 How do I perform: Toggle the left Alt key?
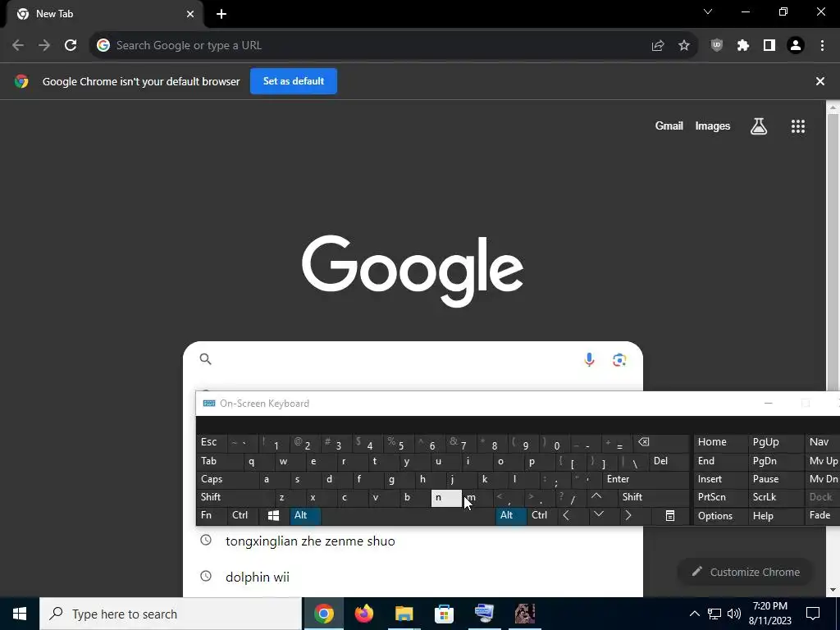305,515
